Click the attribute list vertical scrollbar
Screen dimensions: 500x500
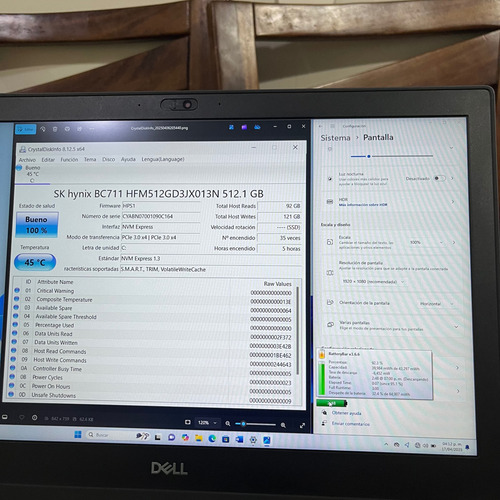297,330
